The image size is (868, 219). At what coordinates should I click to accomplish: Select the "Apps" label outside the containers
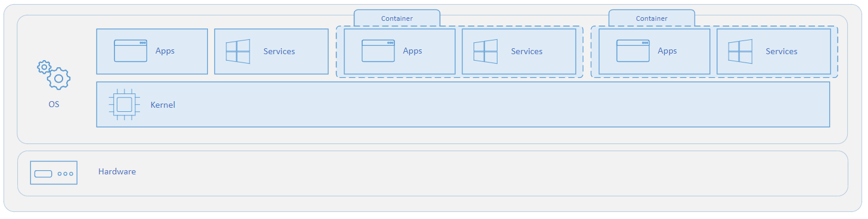point(165,51)
